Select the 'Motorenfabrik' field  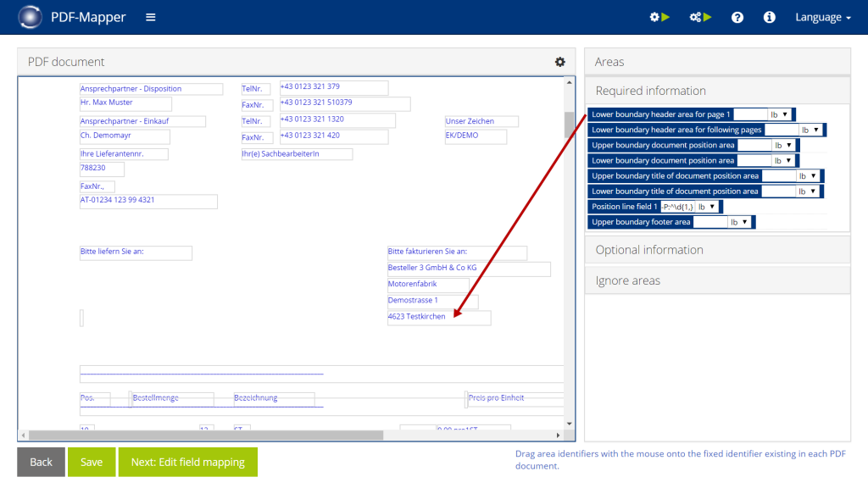click(x=428, y=285)
